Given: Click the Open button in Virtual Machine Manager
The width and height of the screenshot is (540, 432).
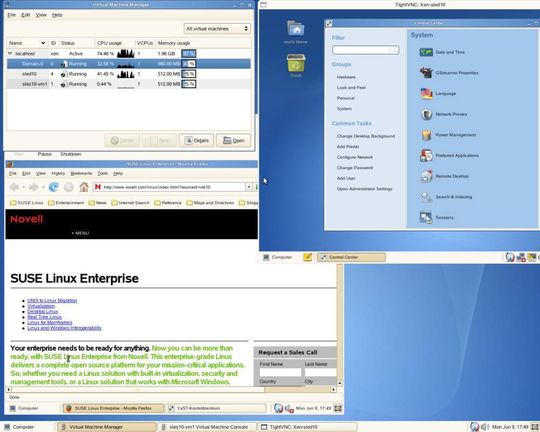Looking at the screenshot, I should 233,140.
